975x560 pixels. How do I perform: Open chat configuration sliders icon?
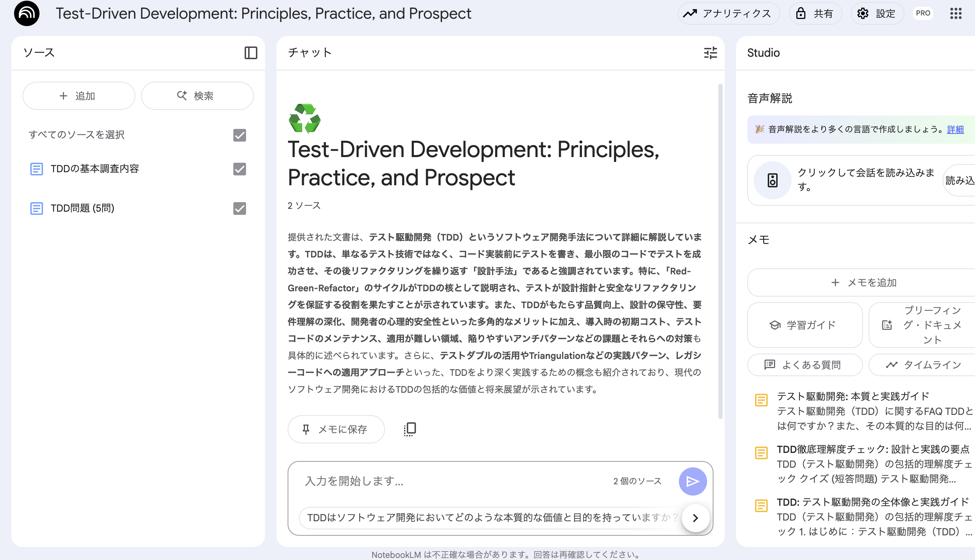[710, 53]
